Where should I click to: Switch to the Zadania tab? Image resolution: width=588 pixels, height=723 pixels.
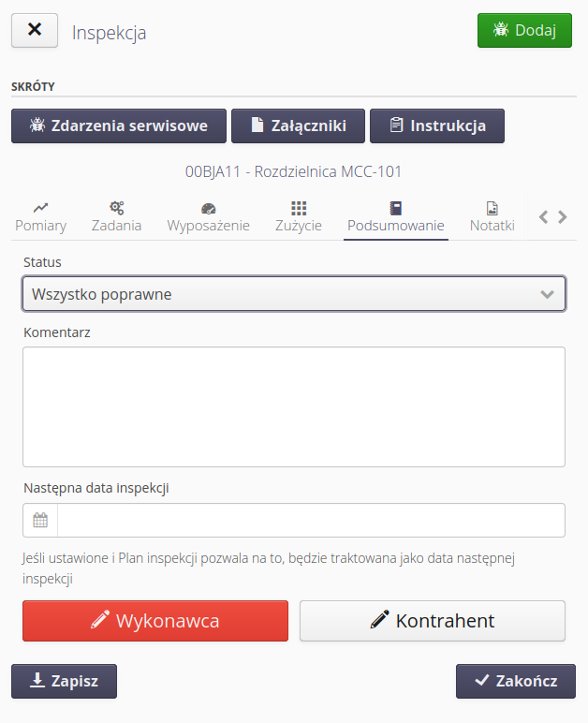click(x=117, y=216)
